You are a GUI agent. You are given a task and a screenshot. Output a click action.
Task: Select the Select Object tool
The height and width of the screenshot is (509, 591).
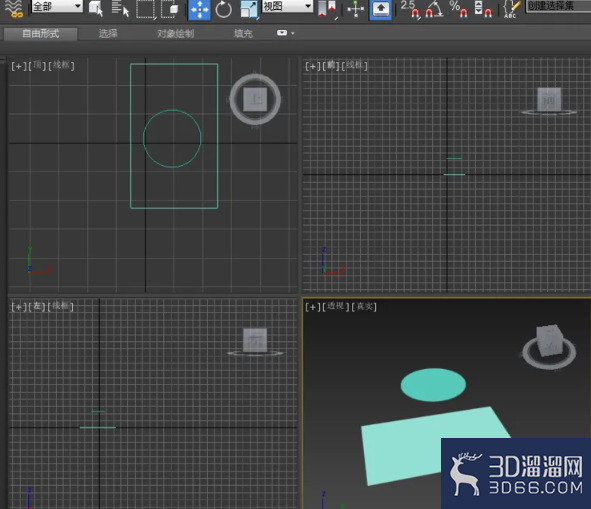[x=96, y=9]
